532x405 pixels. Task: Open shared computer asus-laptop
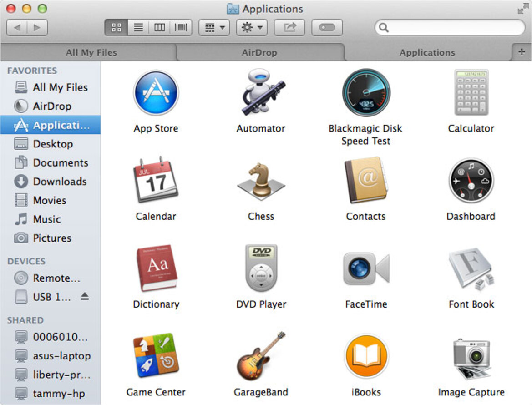[x=51, y=356]
